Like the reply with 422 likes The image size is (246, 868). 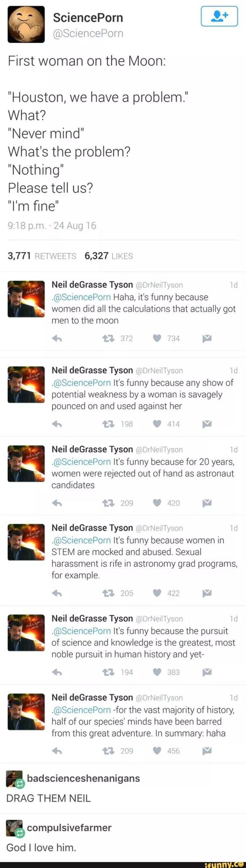point(157,593)
